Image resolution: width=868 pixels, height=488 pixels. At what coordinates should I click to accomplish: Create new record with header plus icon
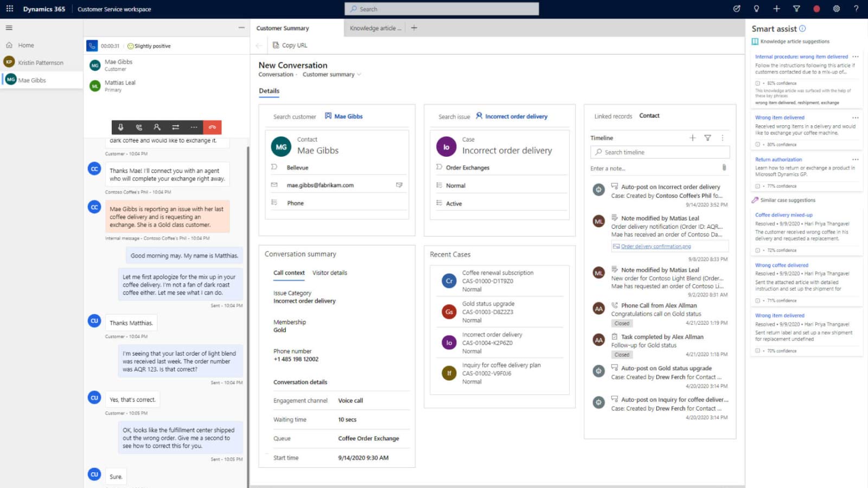tap(776, 9)
